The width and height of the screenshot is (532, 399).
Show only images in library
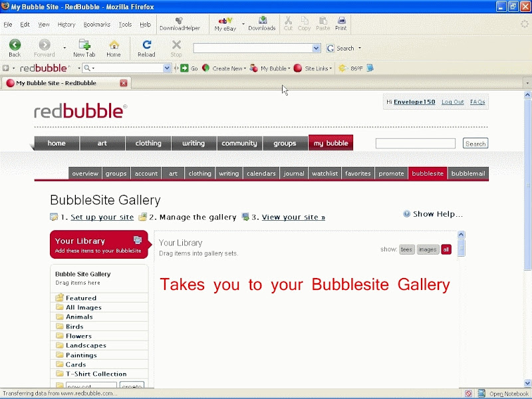pos(428,250)
